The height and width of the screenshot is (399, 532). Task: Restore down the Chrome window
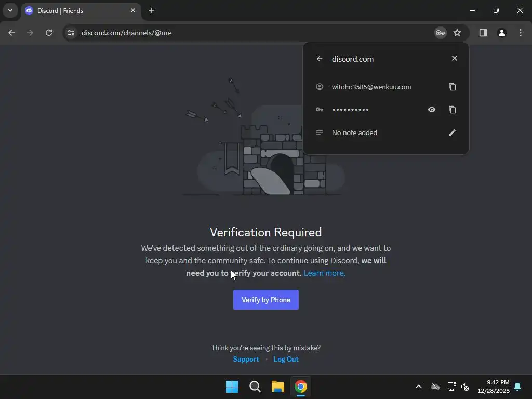tap(496, 10)
